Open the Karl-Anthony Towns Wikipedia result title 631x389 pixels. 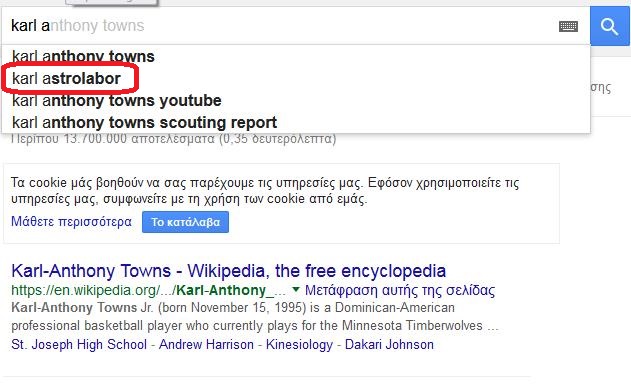point(229,271)
